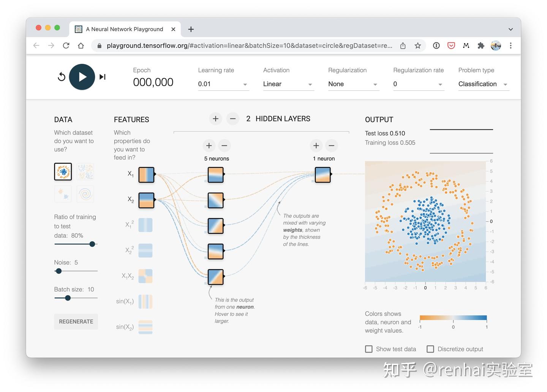Open the Pocket extension icon
547x392 pixels.
(451, 46)
